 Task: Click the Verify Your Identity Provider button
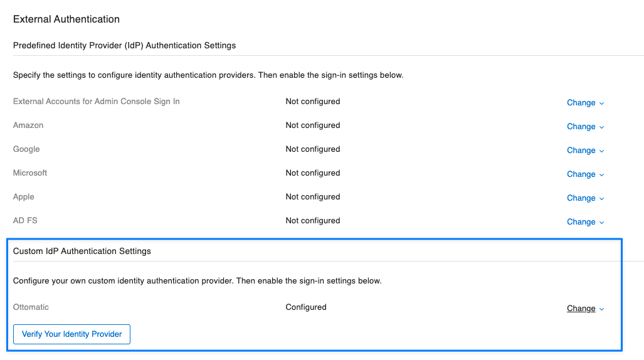pos(72,334)
